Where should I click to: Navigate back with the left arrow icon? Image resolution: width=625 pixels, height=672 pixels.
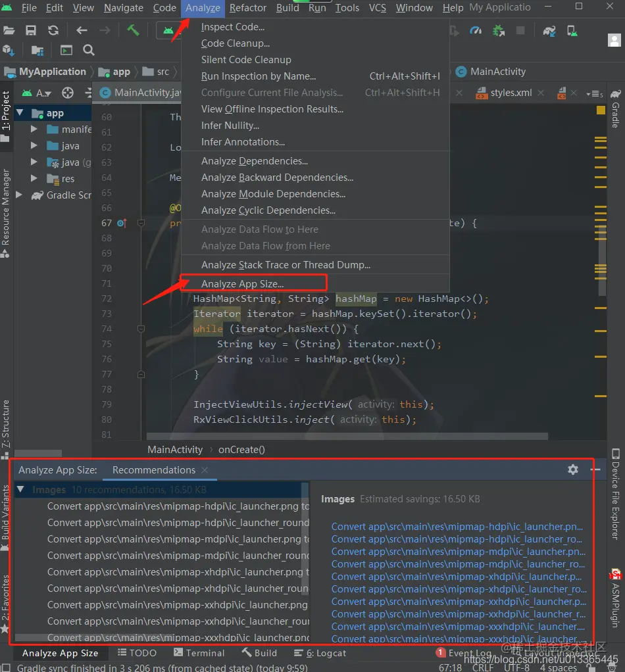[x=82, y=30]
